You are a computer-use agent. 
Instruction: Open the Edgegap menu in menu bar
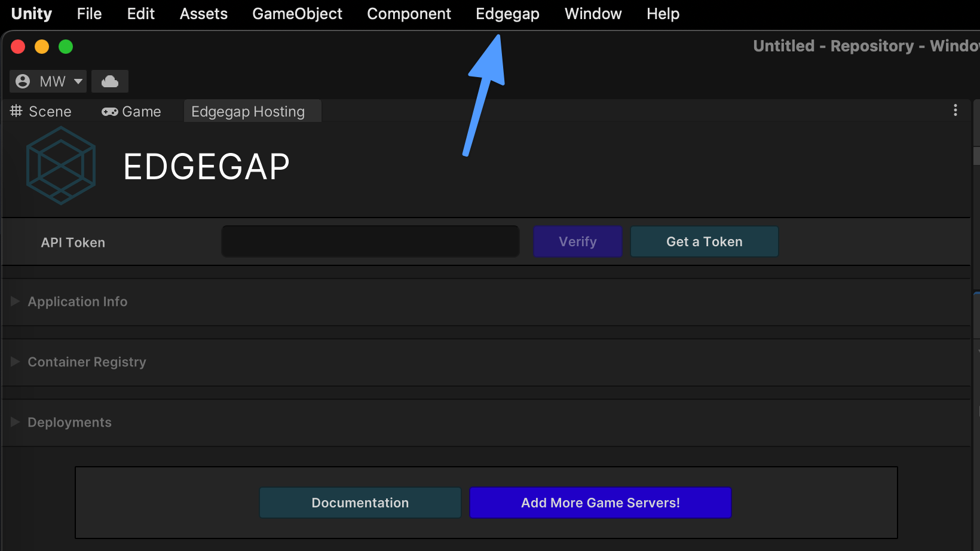pyautogui.click(x=507, y=14)
